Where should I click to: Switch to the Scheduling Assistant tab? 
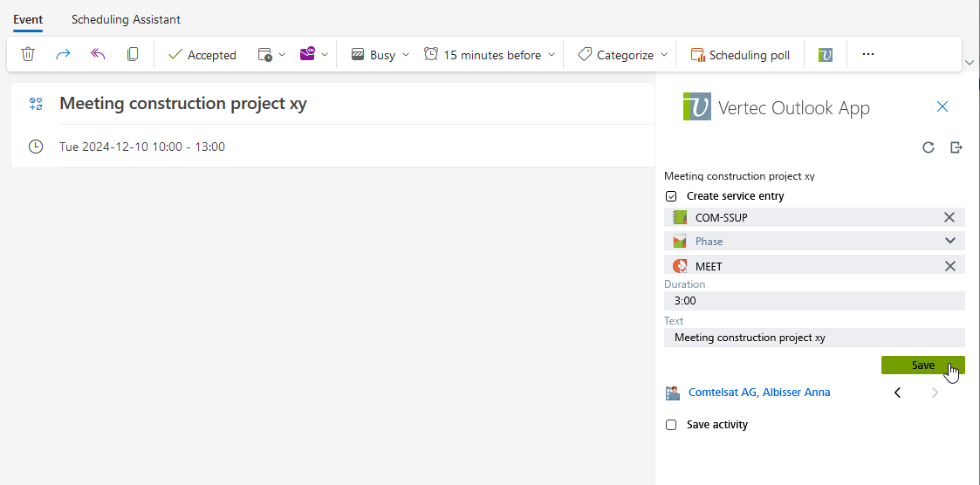pyautogui.click(x=127, y=19)
